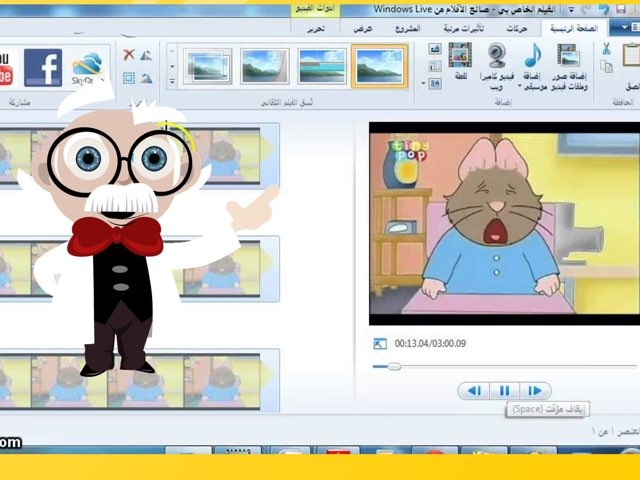Open the Animations tab (حركات)
The width and height of the screenshot is (640, 480).
point(517,29)
